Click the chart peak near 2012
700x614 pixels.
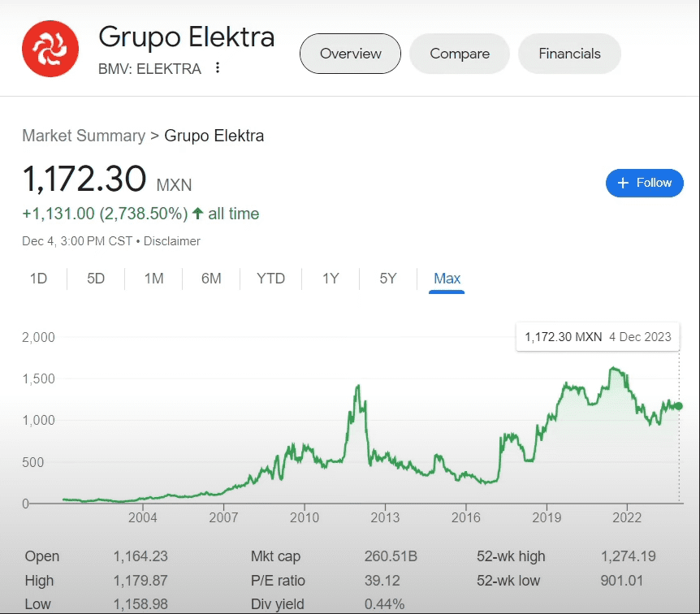click(357, 387)
